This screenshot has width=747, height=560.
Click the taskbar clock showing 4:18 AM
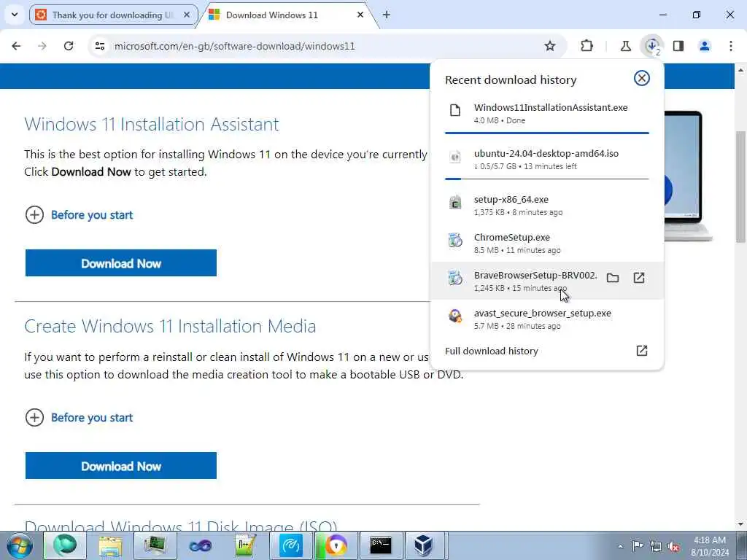coord(710,546)
